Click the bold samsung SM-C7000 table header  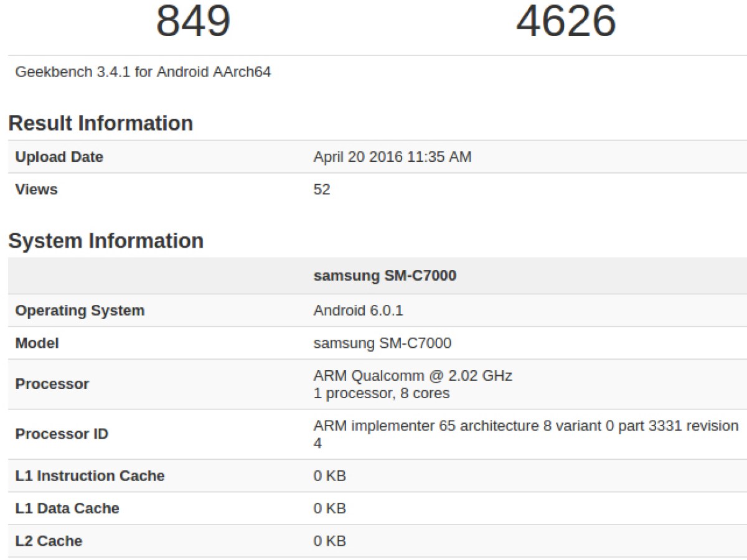tap(385, 276)
